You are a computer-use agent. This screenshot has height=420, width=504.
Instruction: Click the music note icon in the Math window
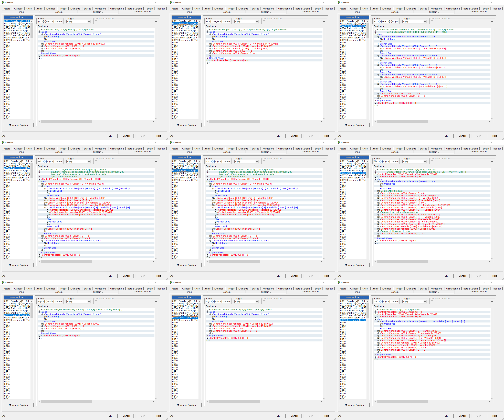click(340, 136)
